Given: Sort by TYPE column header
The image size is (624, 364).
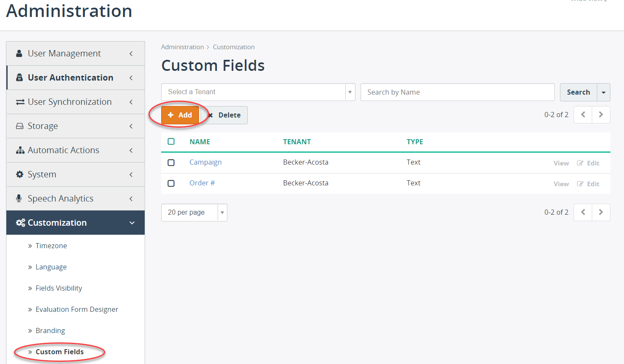Looking at the screenshot, I should tap(415, 142).
